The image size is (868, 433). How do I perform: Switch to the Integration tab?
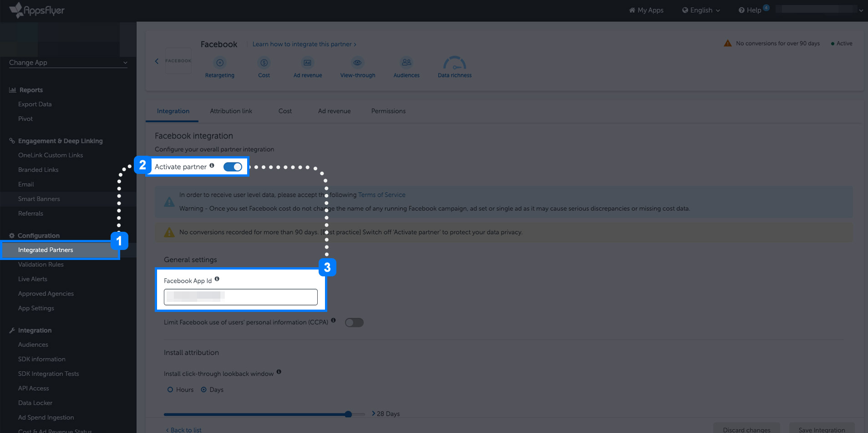[x=173, y=111]
